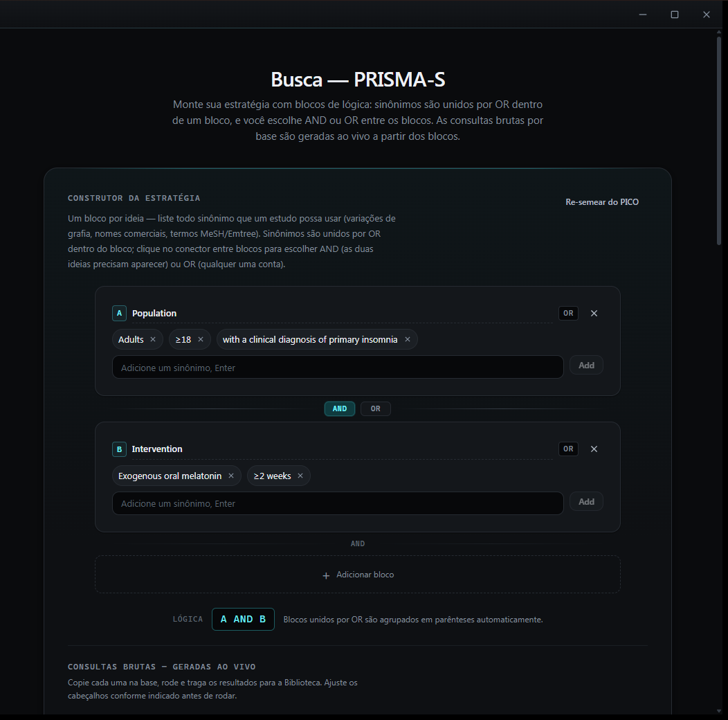The width and height of the screenshot is (728, 720).
Task: Click Add button in Intervention block
Action: point(586,502)
